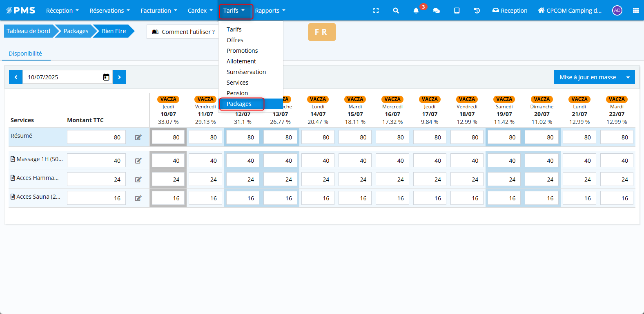Select Packages in the Tarifs menu

point(239,104)
